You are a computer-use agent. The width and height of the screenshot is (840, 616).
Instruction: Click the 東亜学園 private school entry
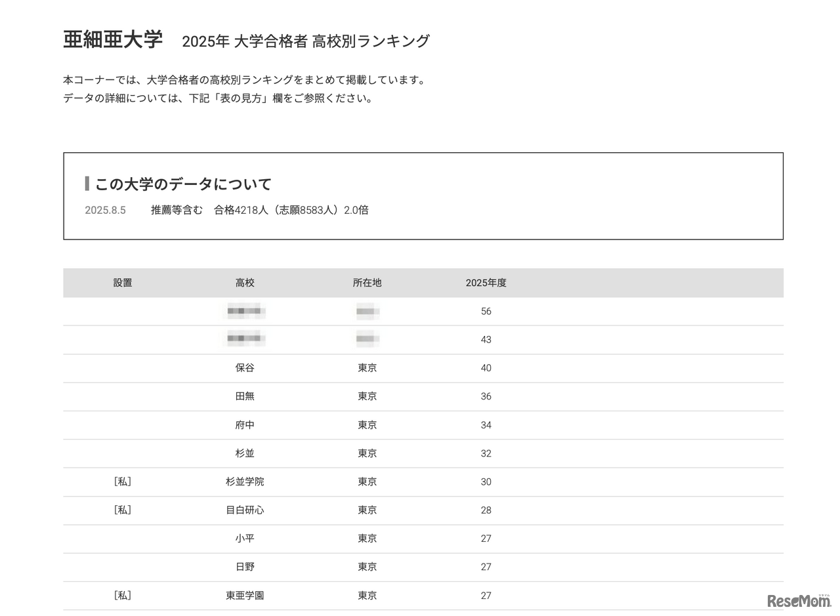(x=245, y=595)
